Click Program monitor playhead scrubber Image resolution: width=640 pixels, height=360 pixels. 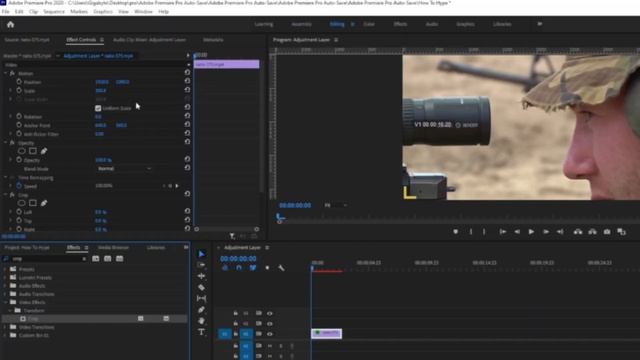279,217
